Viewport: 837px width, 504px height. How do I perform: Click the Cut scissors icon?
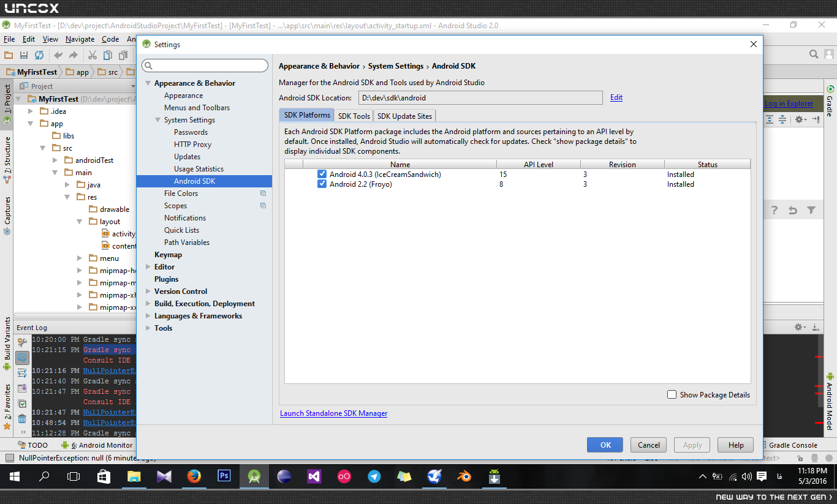pos(93,55)
